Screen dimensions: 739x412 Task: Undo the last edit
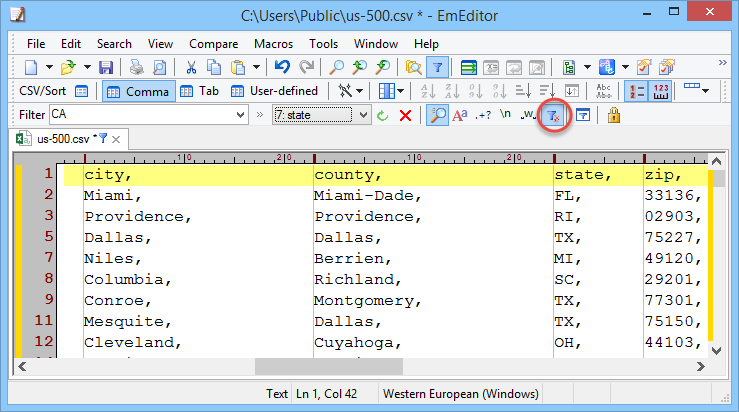pos(282,67)
